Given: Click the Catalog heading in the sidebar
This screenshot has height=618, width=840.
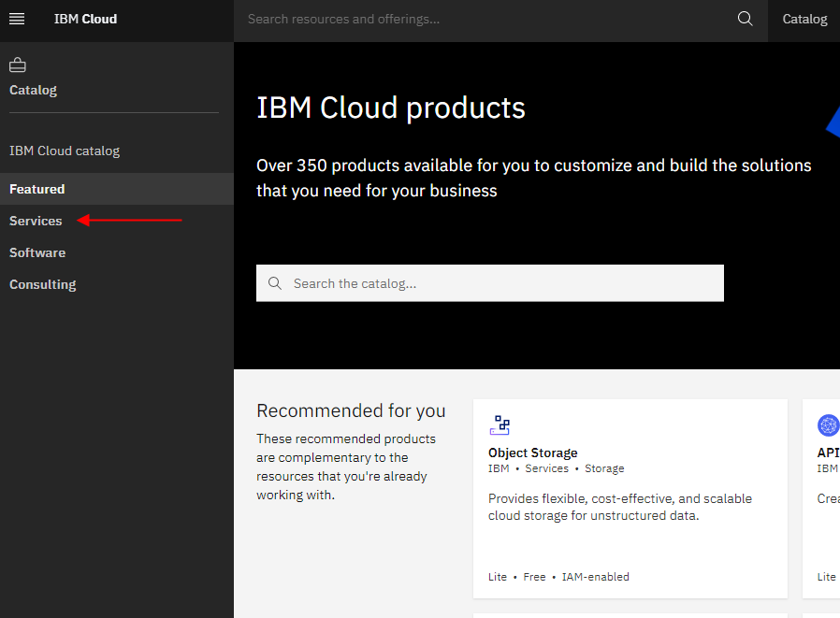Looking at the screenshot, I should [x=33, y=90].
